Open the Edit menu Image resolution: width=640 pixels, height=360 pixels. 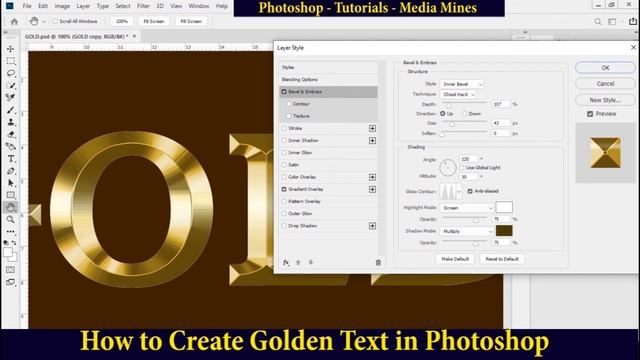tap(43, 6)
